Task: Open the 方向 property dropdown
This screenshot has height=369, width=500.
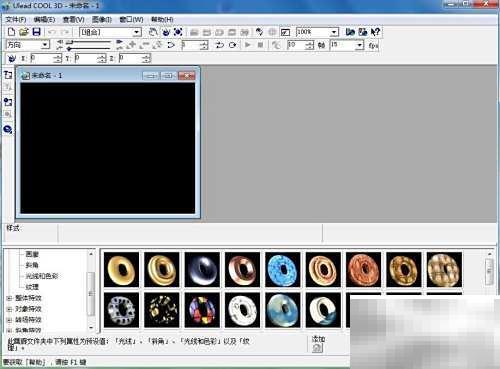Action: point(45,45)
